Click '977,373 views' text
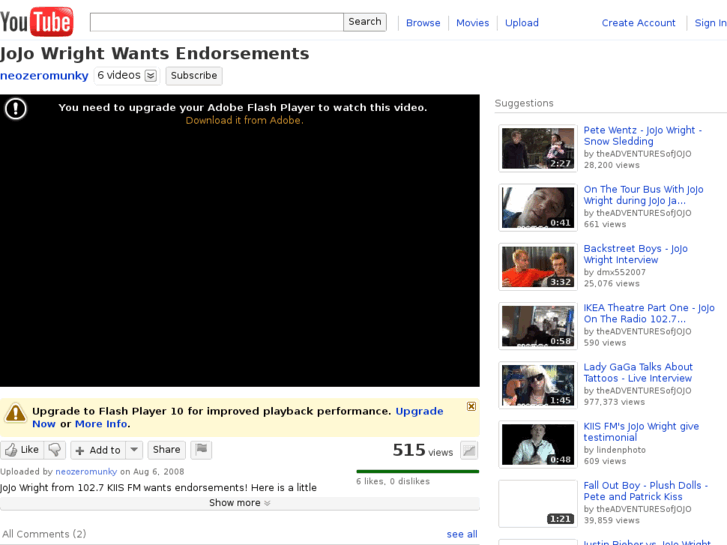Screen dimensions: 727x545 point(614,402)
